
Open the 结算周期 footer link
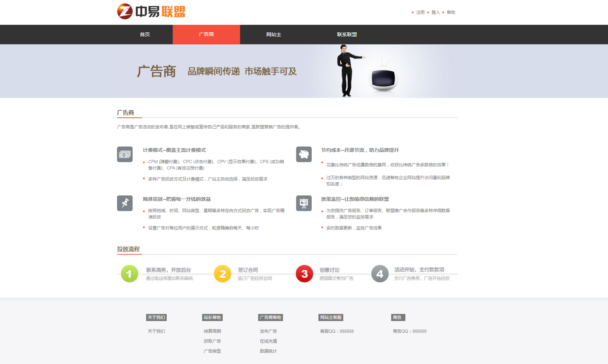212,331
